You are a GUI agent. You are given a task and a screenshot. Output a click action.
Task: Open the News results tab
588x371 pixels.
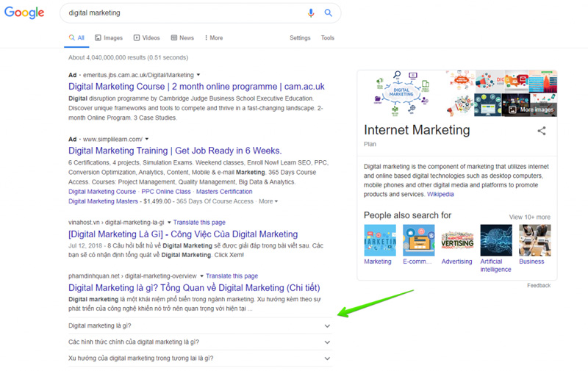click(182, 37)
